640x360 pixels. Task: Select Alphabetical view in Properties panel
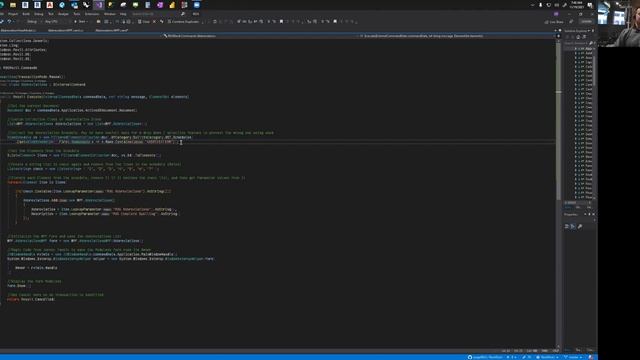tap(573, 226)
